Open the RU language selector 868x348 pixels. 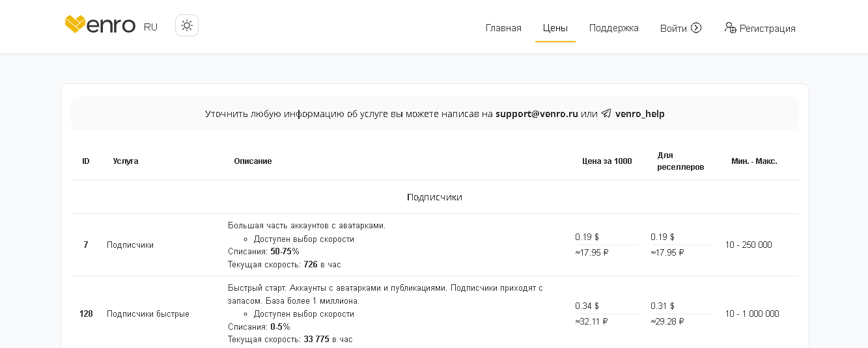[x=150, y=27]
